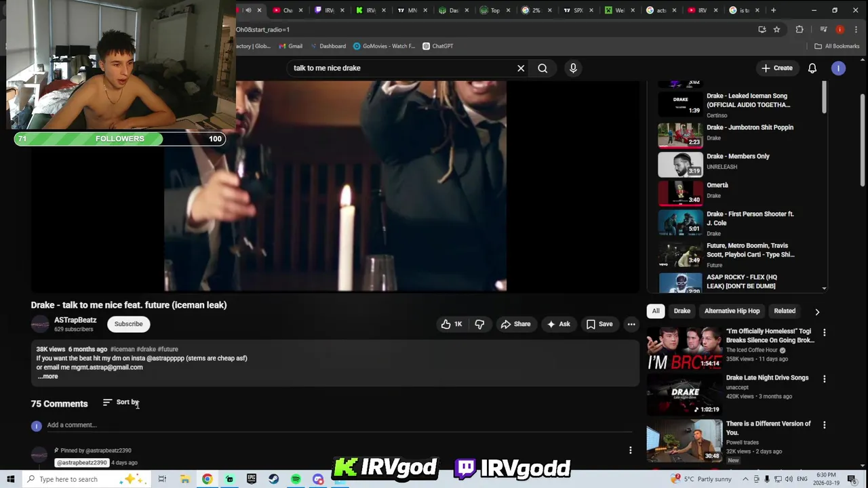This screenshot has height=488, width=868.
Task: Open the ASTrapBeatz channel avatar
Action: (x=40, y=325)
